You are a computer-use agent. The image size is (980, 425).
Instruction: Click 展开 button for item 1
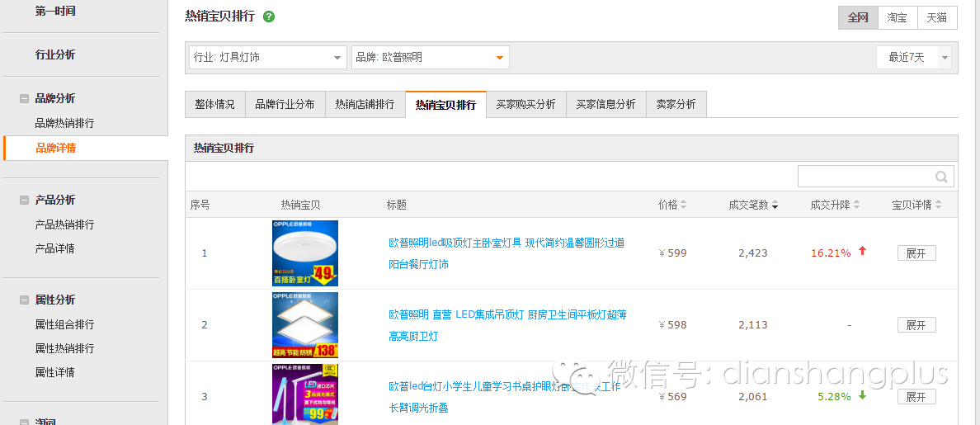pyautogui.click(x=916, y=253)
